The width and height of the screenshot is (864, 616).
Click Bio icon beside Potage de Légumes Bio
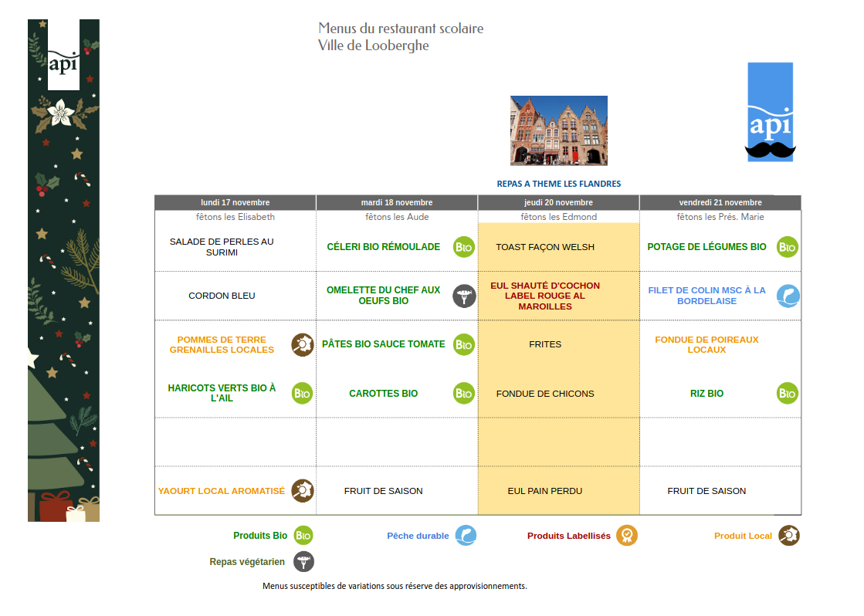(x=787, y=247)
